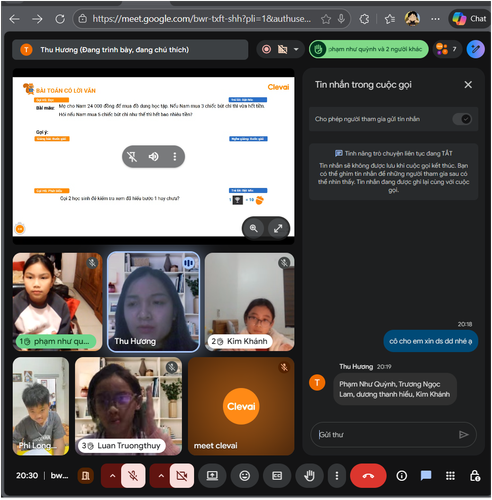The width and height of the screenshot is (492, 500).
Task: Open host controls lock icon
Action: [x=475, y=476]
